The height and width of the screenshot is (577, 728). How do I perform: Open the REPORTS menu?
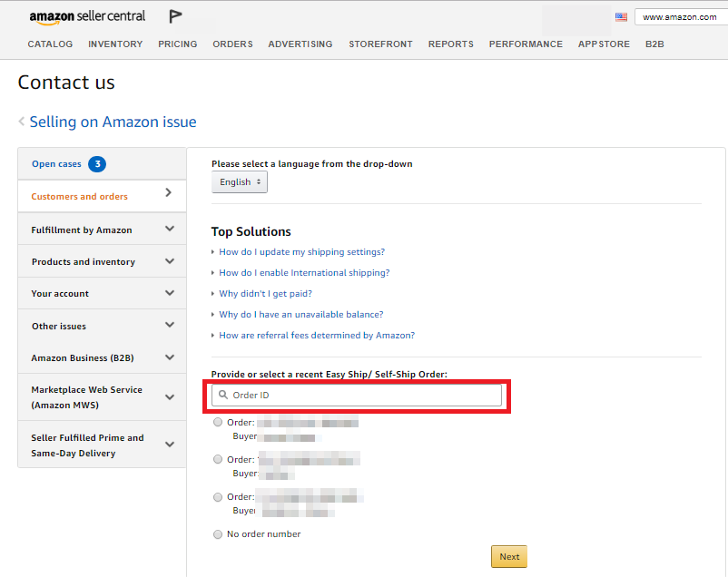[x=451, y=44]
